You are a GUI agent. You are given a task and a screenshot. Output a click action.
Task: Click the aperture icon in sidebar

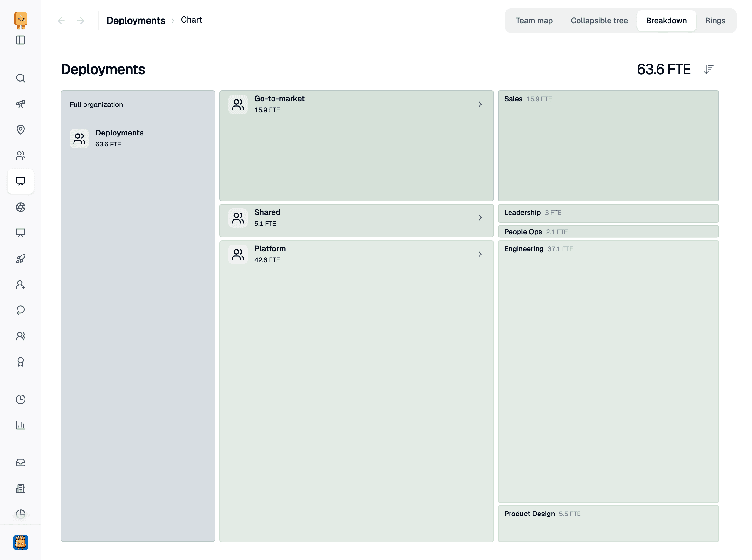[x=21, y=207]
